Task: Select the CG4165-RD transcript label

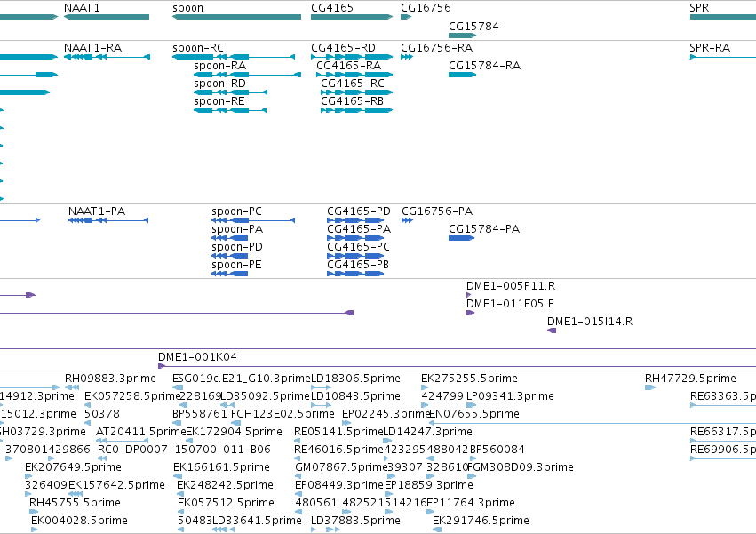Action: click(x=343, y=48)
